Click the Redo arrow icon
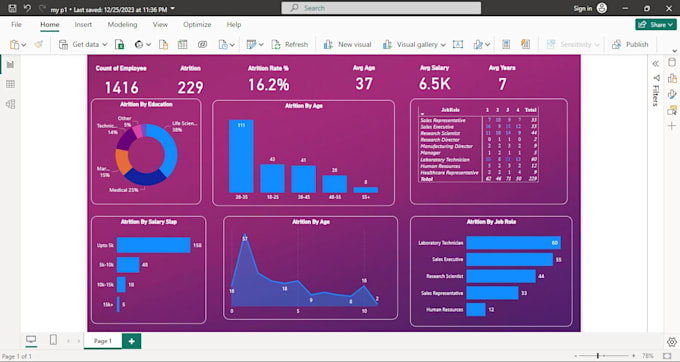This screenshot has width=680, height=362. (42, 8)
